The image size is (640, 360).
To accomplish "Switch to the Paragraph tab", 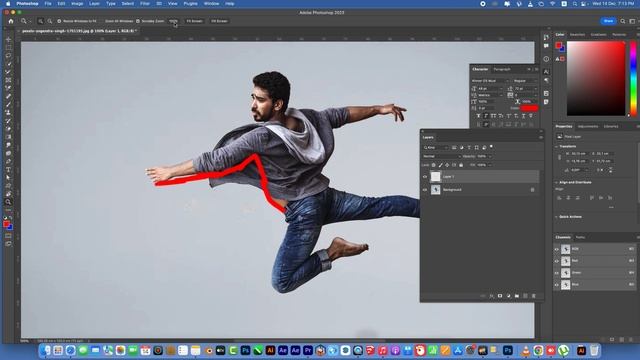I will pyautogui.click(x=502, y=69).
